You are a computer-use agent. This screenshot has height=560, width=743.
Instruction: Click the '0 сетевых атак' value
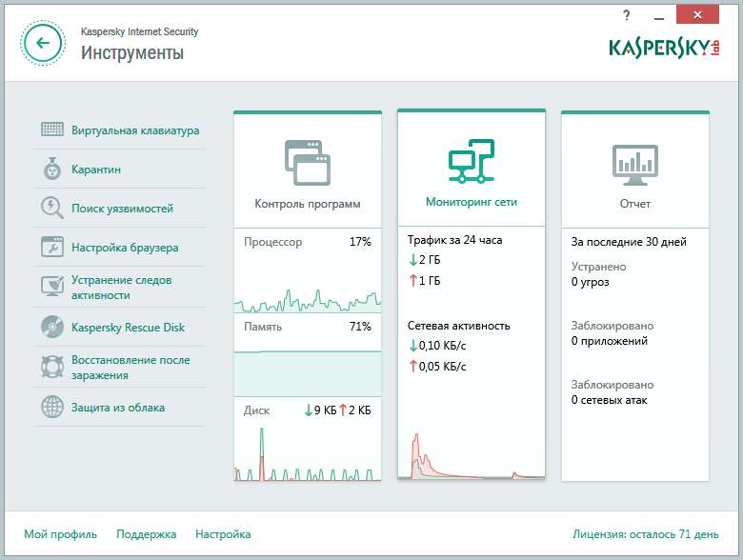click(x=610, y=400)
